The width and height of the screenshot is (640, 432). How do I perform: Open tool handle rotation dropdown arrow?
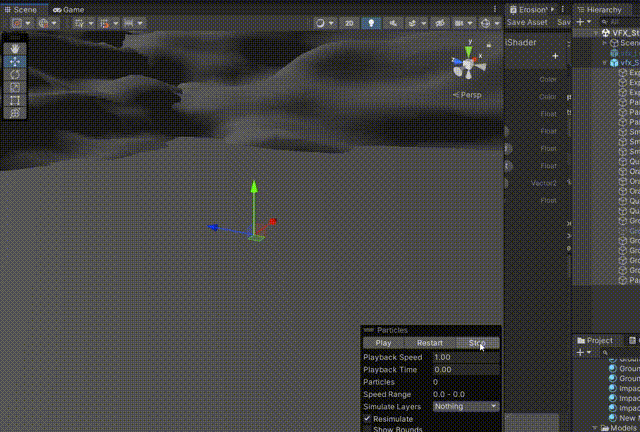tap(54, 23)
